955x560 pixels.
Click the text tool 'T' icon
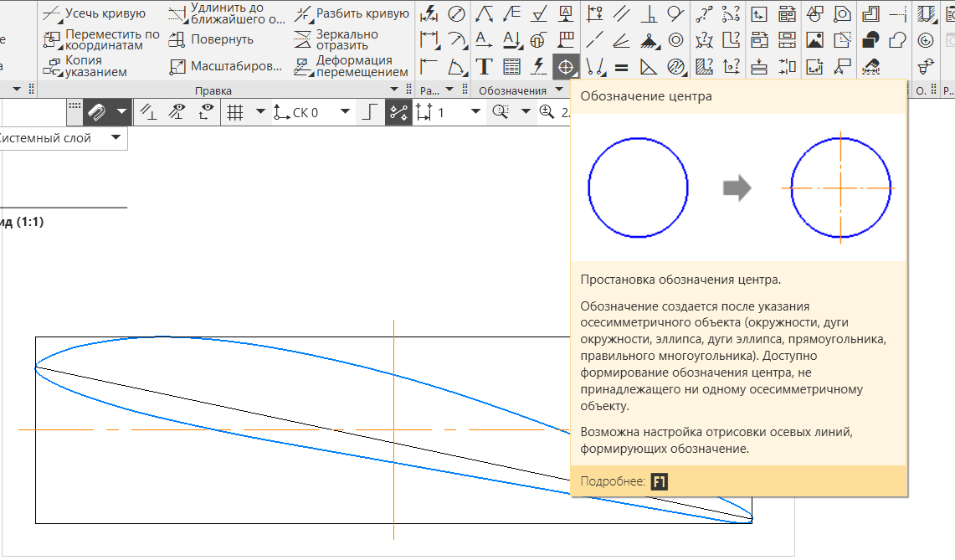point(484,66)
